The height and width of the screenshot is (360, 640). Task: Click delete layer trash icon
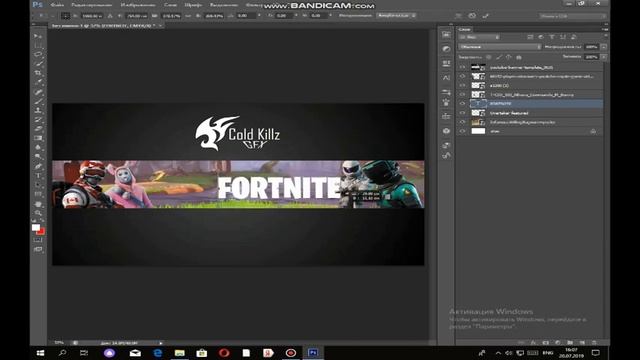pos(594,342)
